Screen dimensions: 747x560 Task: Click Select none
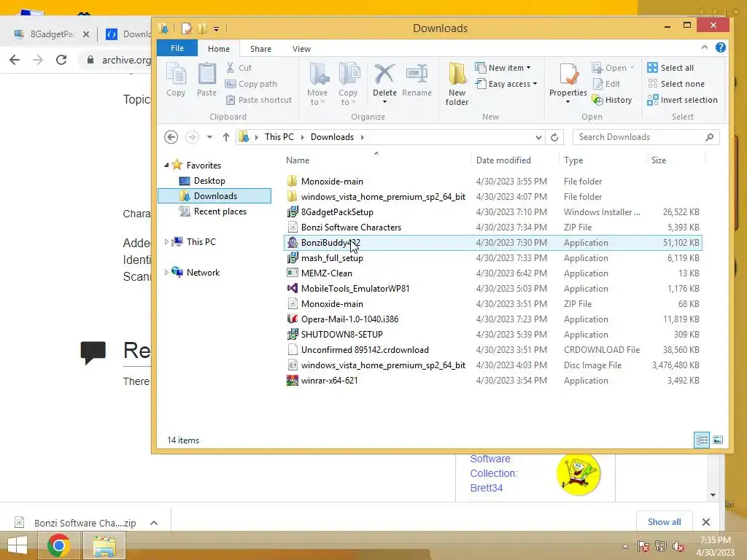676,84
